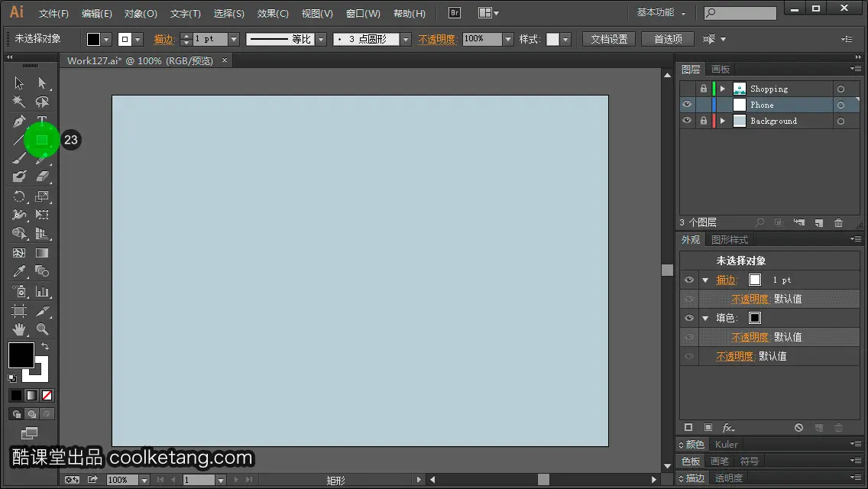Clear appearance with the no-symbol icon

[x=798, y=428]
